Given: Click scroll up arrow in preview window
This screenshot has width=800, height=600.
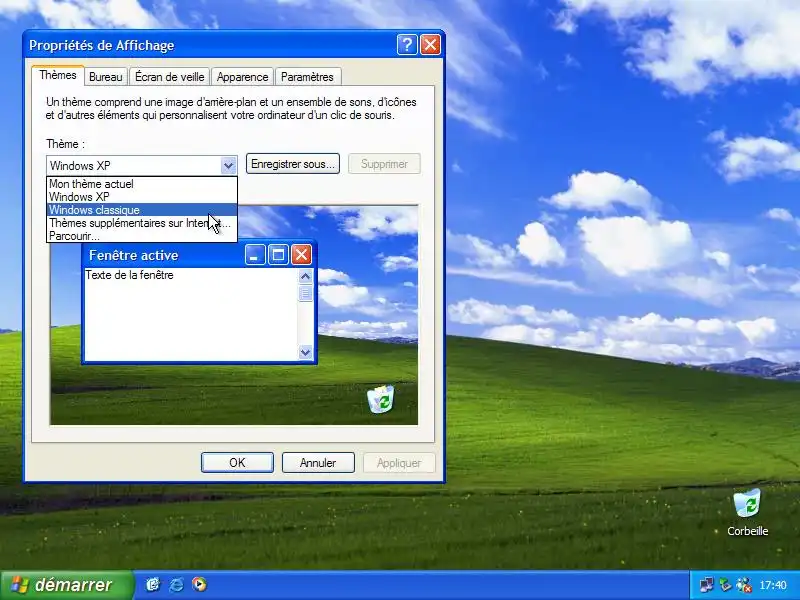Looking at the screenshot, I should [x=305, y=277].
